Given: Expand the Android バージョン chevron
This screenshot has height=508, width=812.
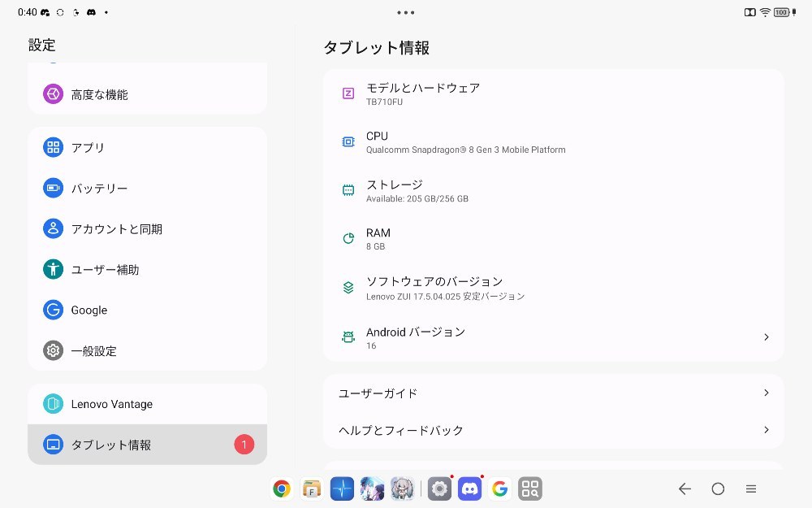Looking at the screenshot, I should pos(767,337).
